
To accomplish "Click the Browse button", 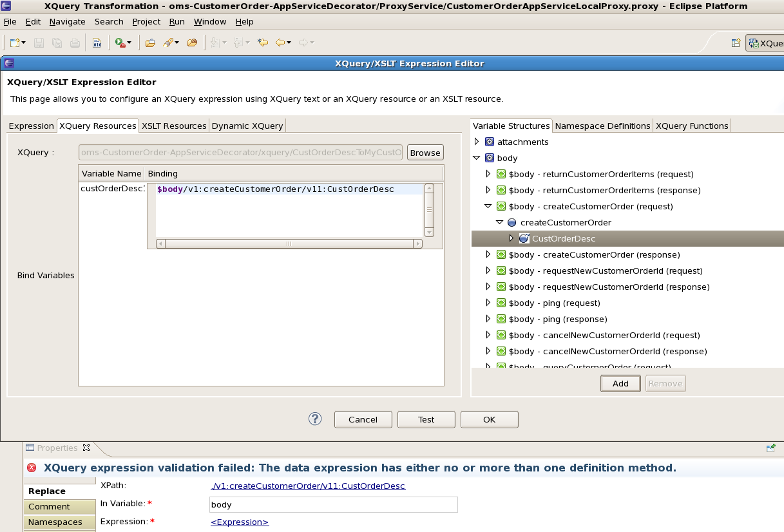I will click(425, 153).
